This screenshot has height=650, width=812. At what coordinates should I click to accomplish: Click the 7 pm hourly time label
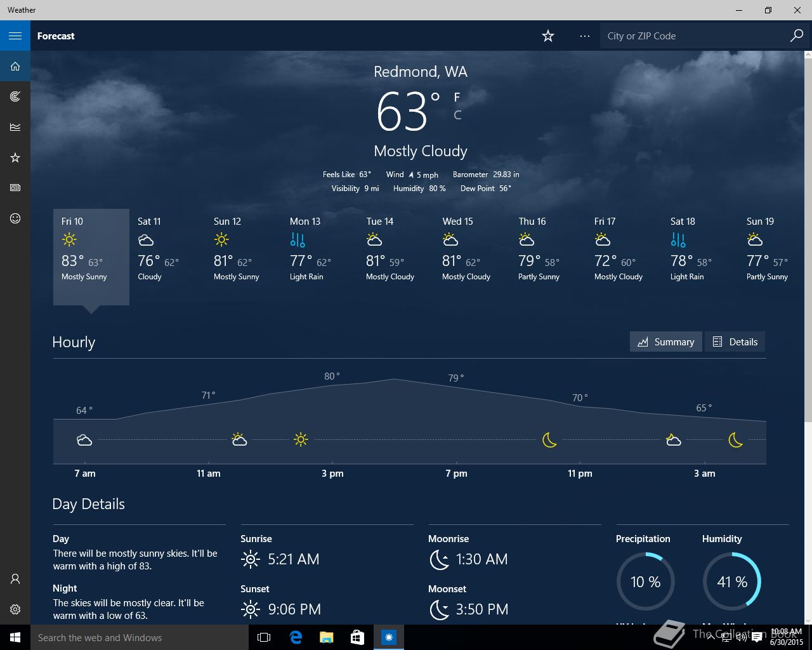[456, 474]
